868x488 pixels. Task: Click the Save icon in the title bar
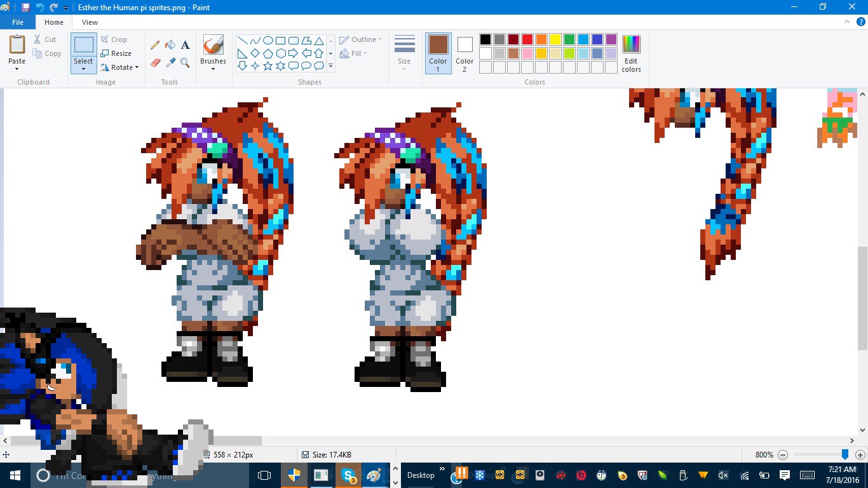25,8
